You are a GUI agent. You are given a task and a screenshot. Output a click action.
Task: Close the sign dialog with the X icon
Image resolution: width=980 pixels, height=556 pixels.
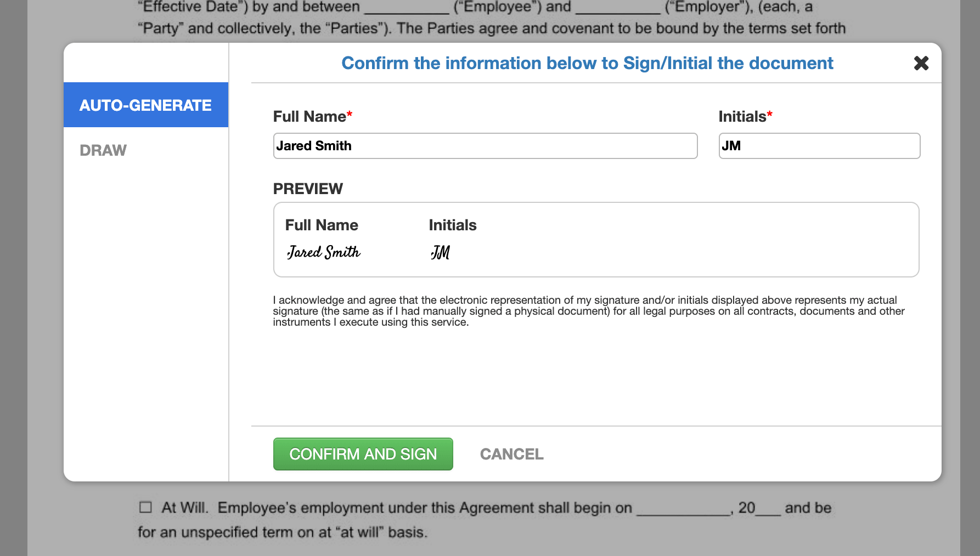921,63
